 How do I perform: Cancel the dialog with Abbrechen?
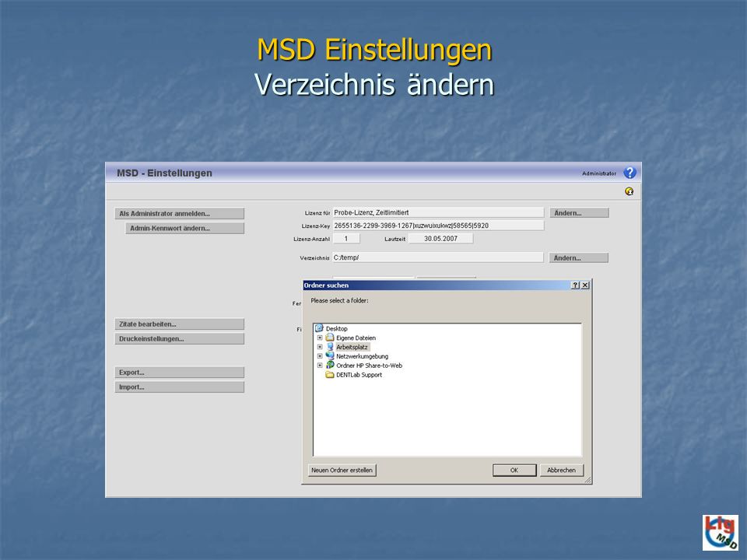(562, 470)
